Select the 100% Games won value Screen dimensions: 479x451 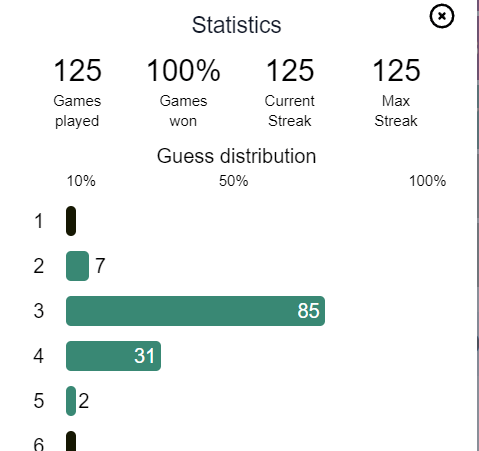tap(183, 70)
